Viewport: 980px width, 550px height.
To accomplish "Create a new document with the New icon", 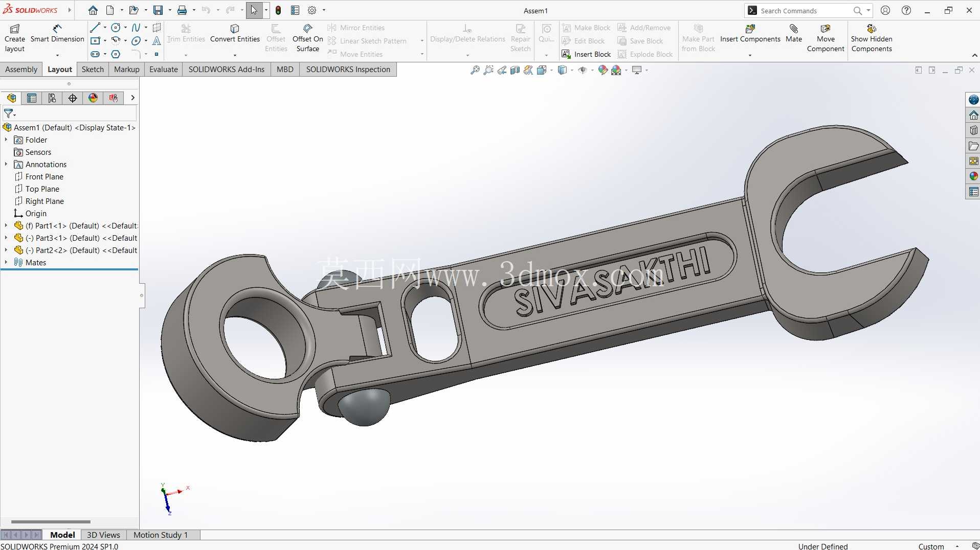I will tap(110, 10).
